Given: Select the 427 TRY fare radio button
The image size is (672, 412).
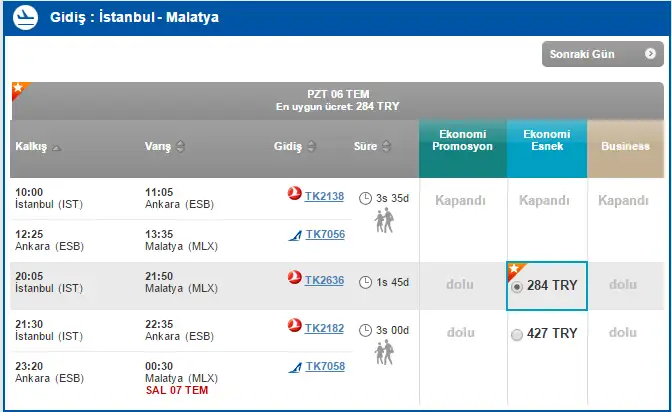Looking at the screenshot, I should pyautogui.click(x=517, y=334).
